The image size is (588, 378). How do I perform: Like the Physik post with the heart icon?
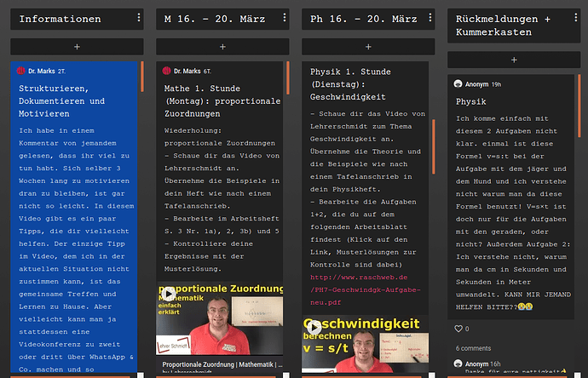coord(458,329)
